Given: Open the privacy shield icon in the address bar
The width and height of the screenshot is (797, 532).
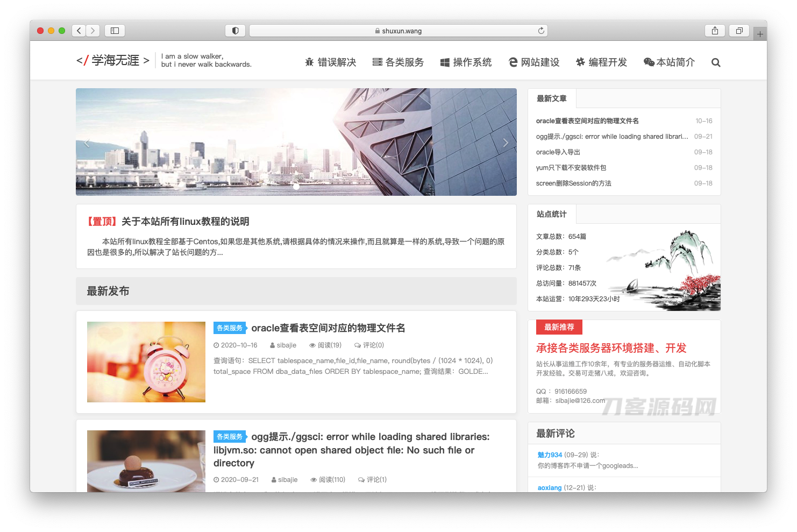Looking at the screenshot, I should pyautogui.click(x=235, y=31).
